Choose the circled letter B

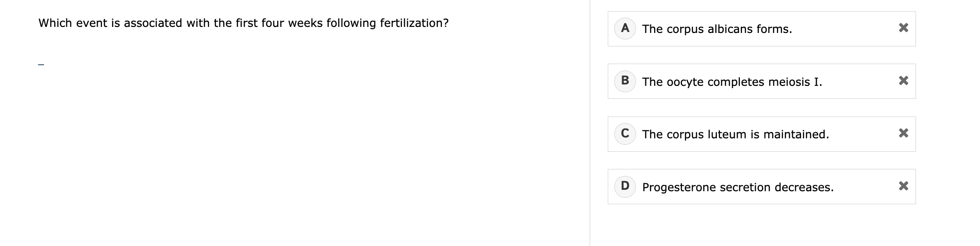pyautogui.click(x=625, y=81)
